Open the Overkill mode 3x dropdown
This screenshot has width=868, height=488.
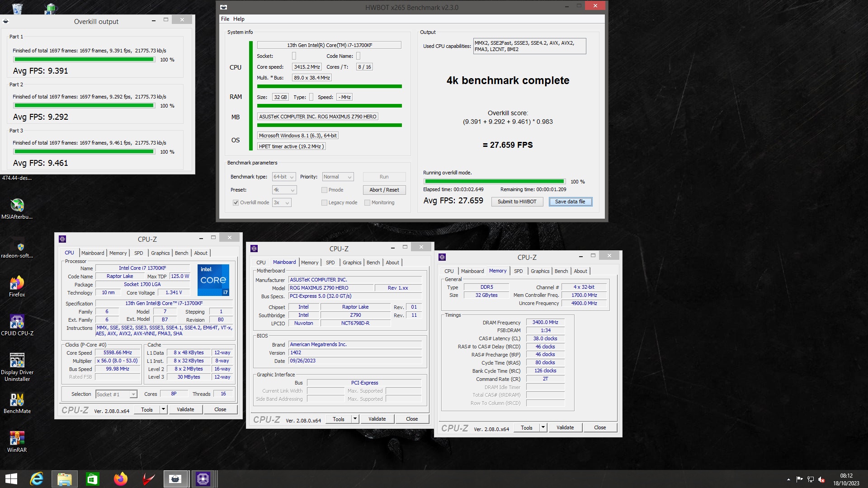[282, 202]
